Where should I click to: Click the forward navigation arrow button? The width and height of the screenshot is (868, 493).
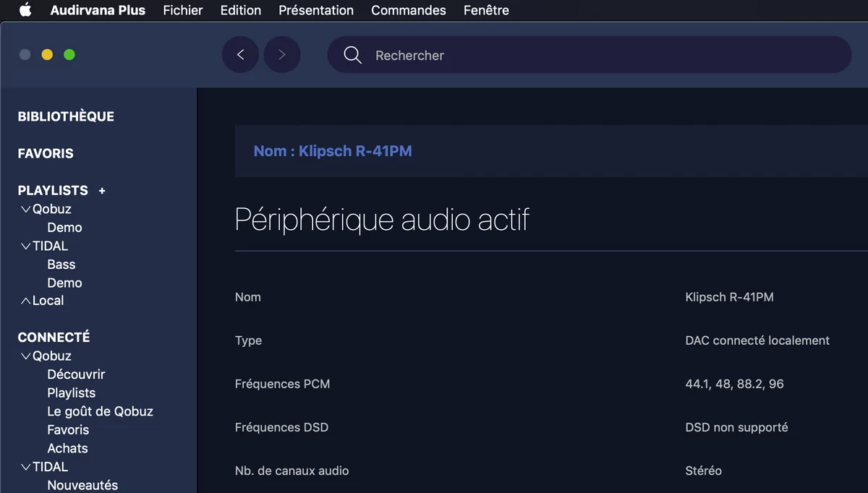282,55
